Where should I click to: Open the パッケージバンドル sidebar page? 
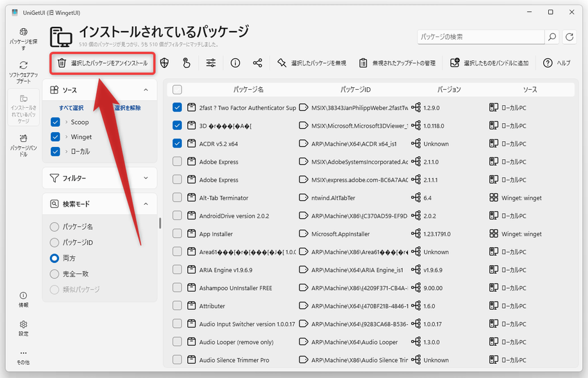(x=23, y=145)
